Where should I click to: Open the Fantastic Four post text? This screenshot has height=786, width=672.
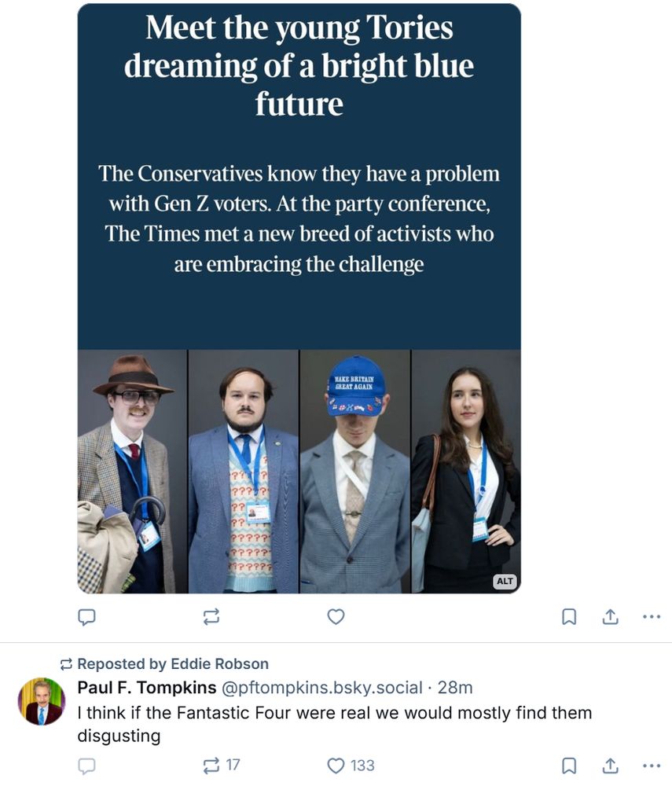pyautogui.click(x=334, y=724)
